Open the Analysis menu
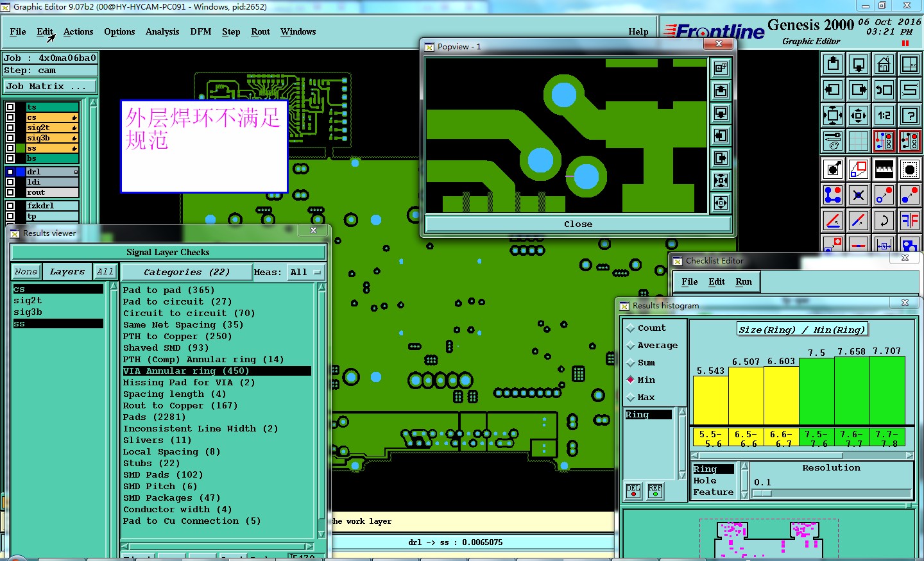The height and width of the screenshot is (561, 924). pos(162,31)
